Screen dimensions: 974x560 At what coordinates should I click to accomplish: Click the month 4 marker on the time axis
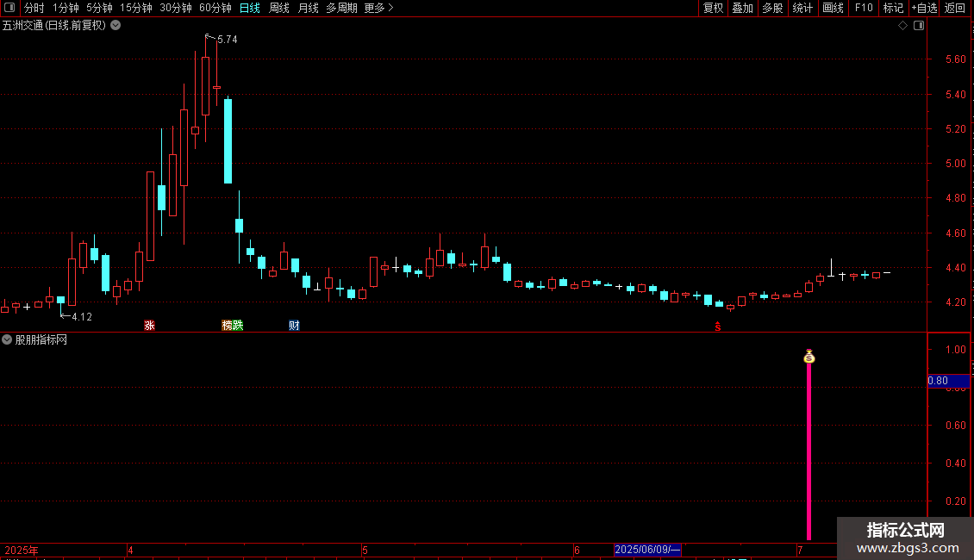pos(130,550)
